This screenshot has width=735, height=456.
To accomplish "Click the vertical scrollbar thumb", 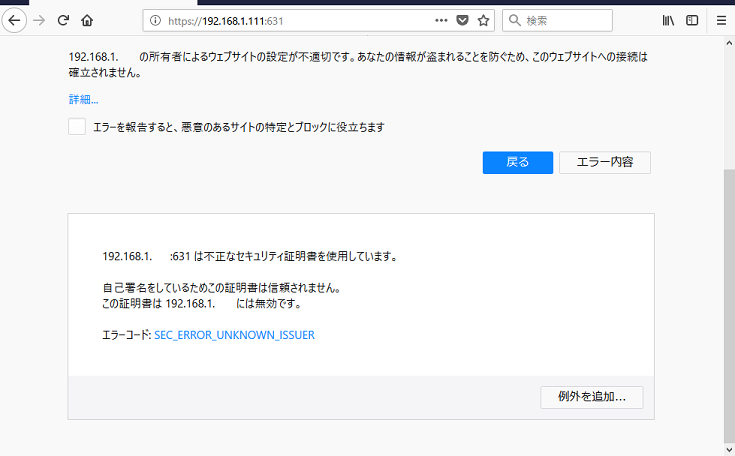I will pos(729,304).
